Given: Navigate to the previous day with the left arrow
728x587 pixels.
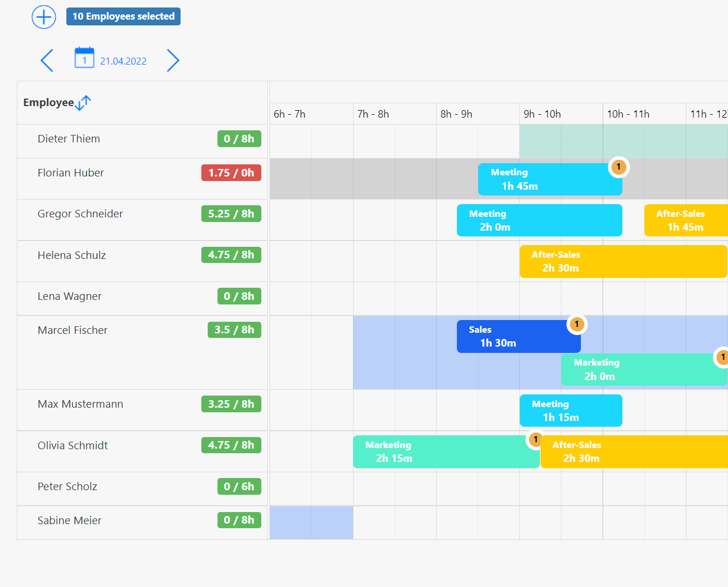Looking at the screenshot, I should point(47,60).
